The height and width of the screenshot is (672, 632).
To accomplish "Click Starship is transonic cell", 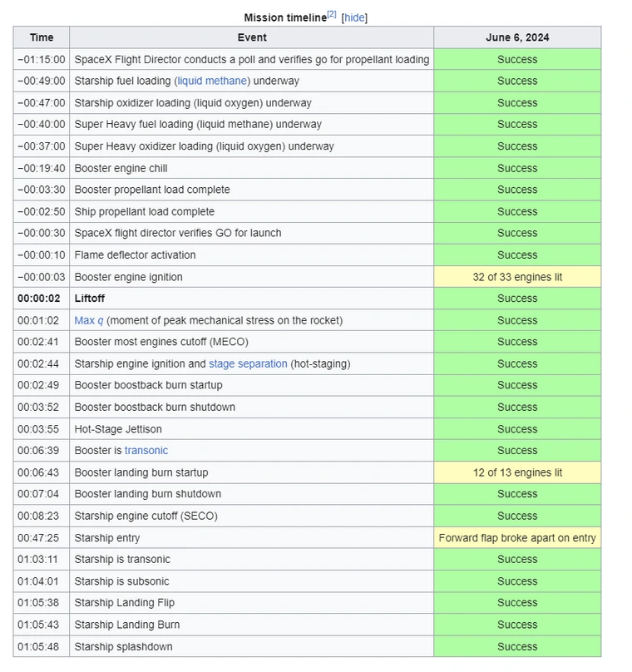I will point(251,559).
